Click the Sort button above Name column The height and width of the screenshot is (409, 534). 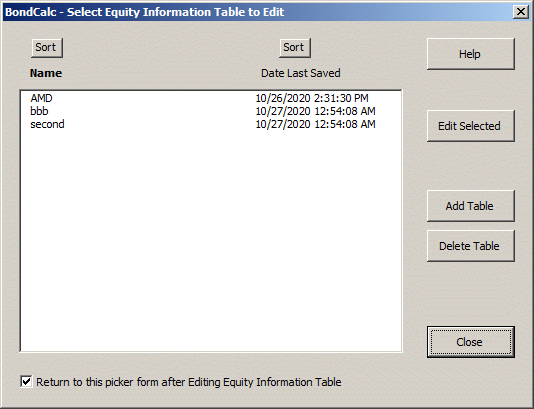tap(47, 48)
